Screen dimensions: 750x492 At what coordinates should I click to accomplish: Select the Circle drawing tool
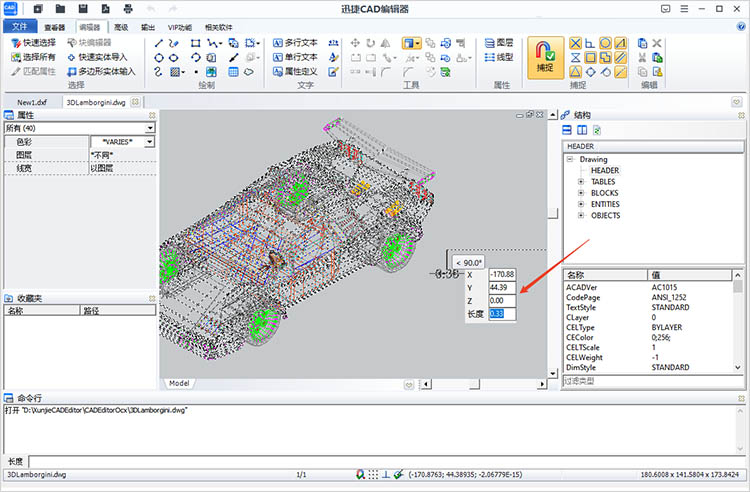(x=159, y=58)
